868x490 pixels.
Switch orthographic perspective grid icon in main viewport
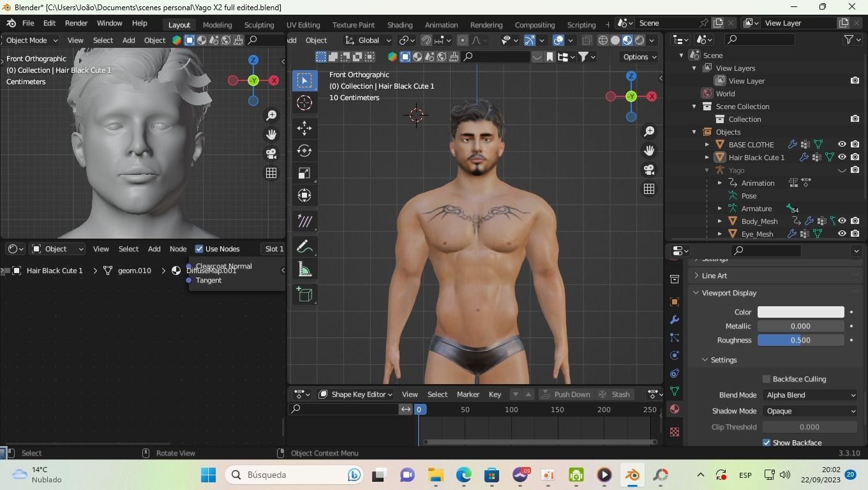click(x=649, y=189)
